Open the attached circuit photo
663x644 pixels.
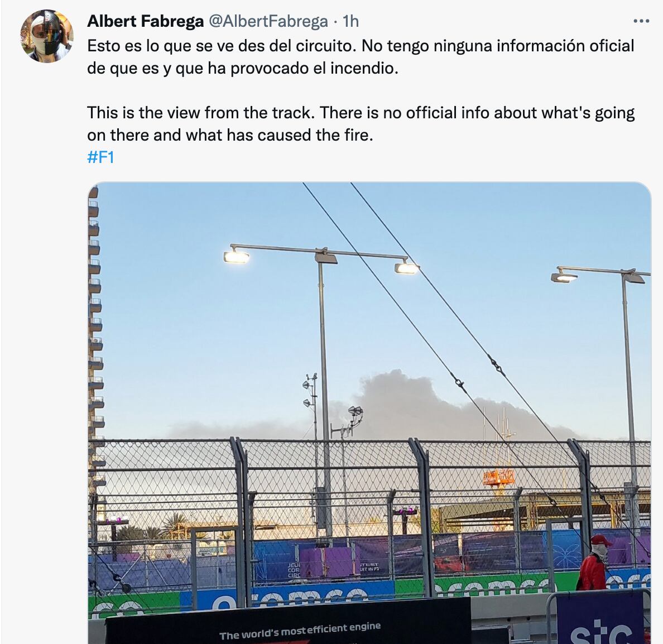369,413
